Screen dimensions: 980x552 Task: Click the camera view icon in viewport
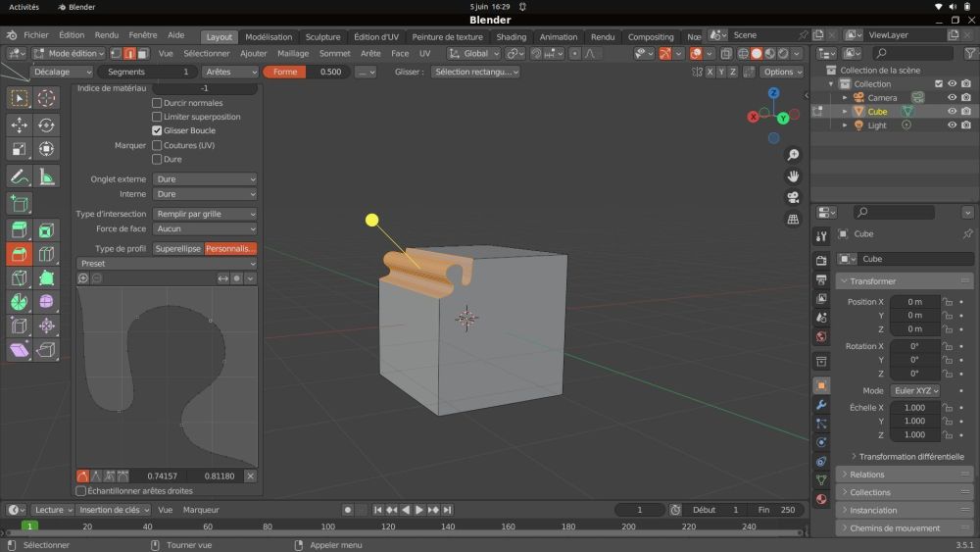(x=793, y=197)
